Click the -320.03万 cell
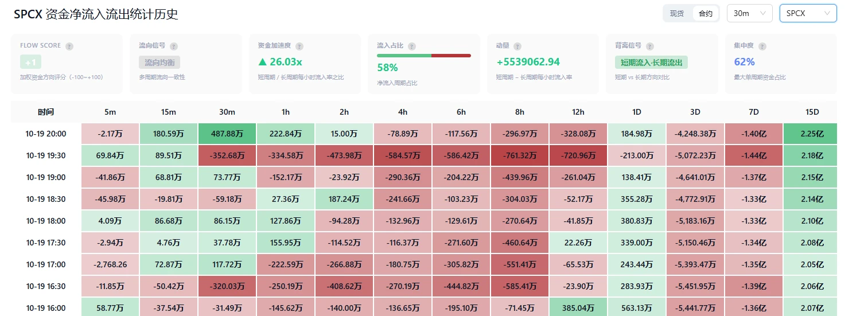The height and width of the screenshot is (316, 868). coord(227,286)
